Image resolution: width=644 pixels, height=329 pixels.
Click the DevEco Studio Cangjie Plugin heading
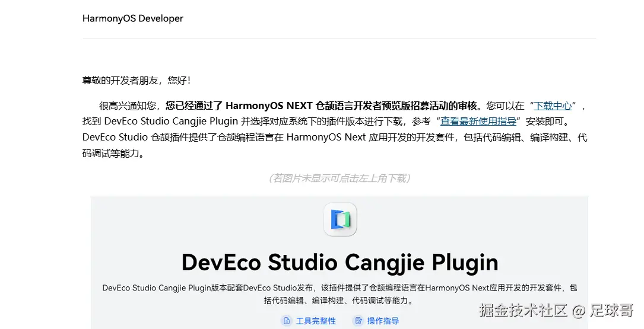pyautogui.click(x=340, y=262)
